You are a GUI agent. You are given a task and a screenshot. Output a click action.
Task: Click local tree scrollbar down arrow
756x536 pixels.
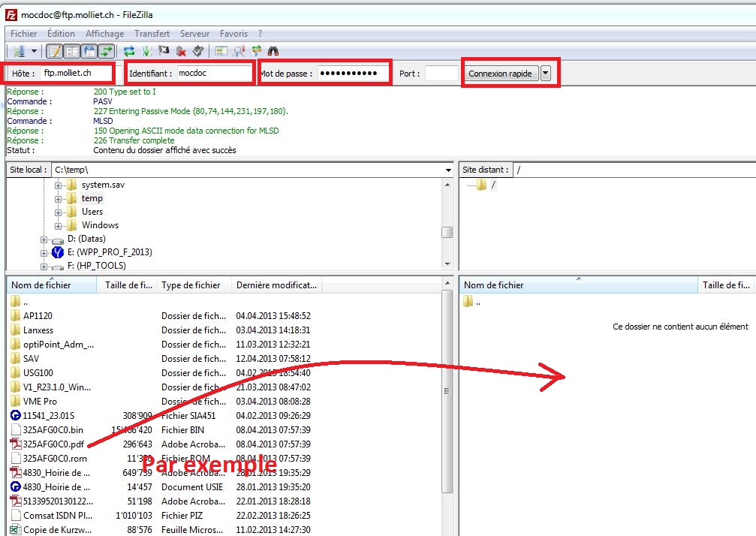(x=447, y=264)
